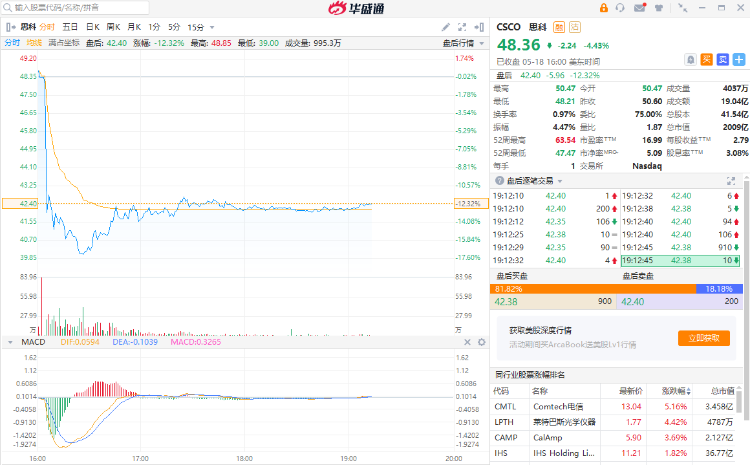The image size is (750, 465).
Task: Click the right panel vertical scrollbar
Action: coord(747,299)
